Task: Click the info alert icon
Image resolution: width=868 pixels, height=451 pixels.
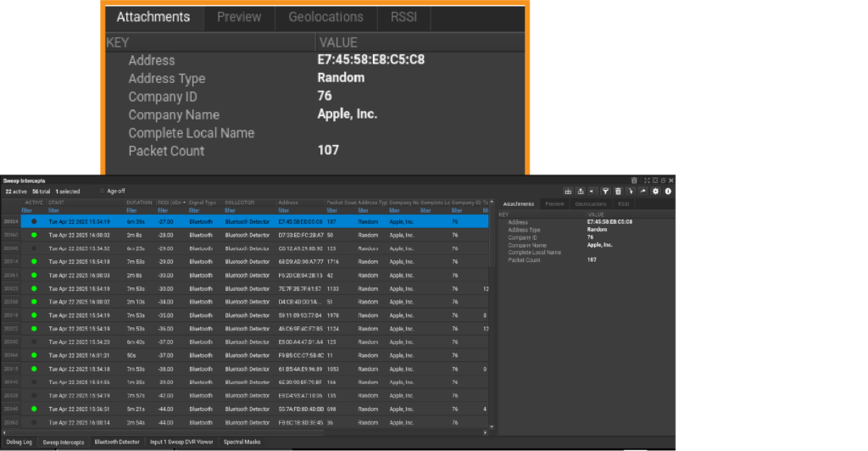Action: [x=668, y=192]
